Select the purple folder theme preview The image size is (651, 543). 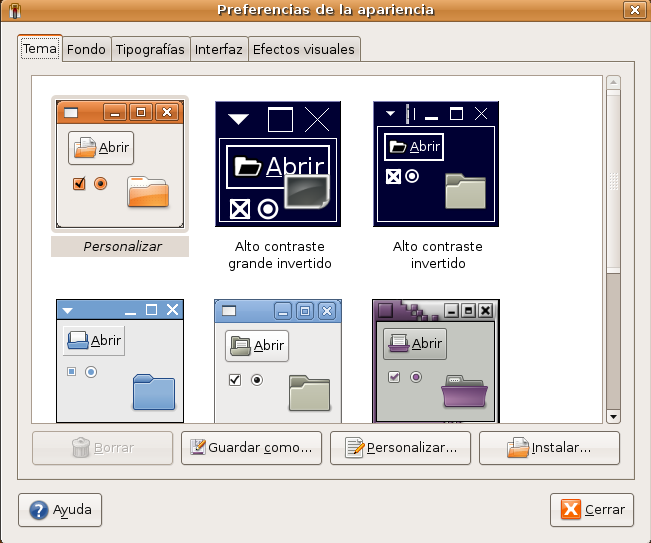click(436, 360)
